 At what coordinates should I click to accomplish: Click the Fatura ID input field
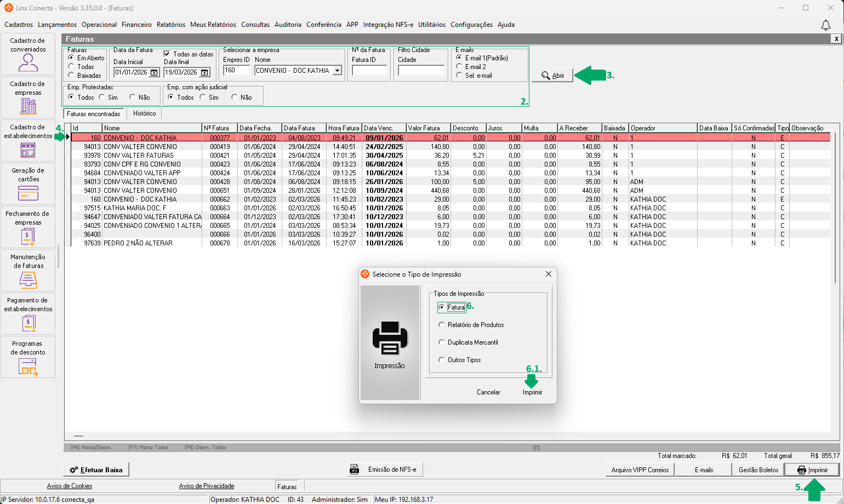(x=369, y=71)
